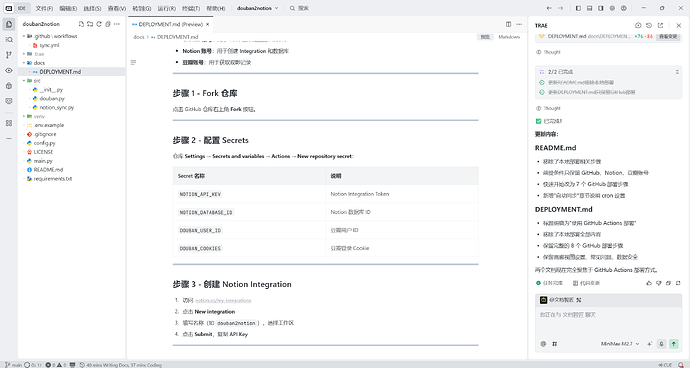Click the # context icon in chat input
The image size is (690, 368).
(554, 344)
